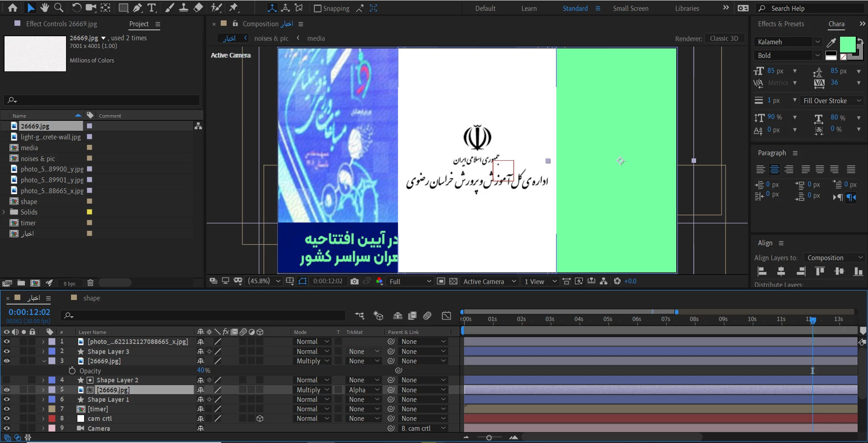Navigate to noises & pic in comp breadcrumb
The width and height of the screenshot is (868, 443).
(x=271, y=38)
